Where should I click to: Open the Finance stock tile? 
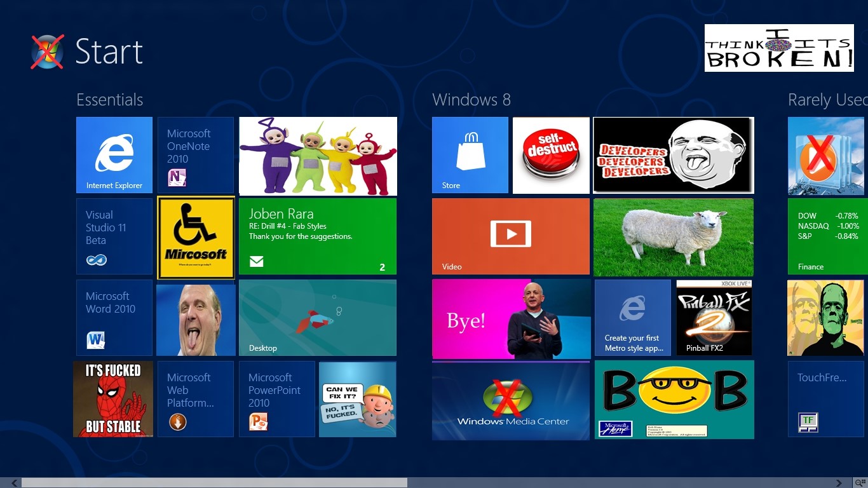click(x=828, y=236)
